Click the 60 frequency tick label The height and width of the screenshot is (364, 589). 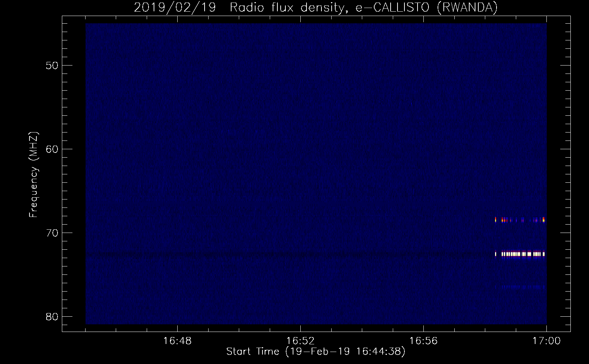[52, 149]
